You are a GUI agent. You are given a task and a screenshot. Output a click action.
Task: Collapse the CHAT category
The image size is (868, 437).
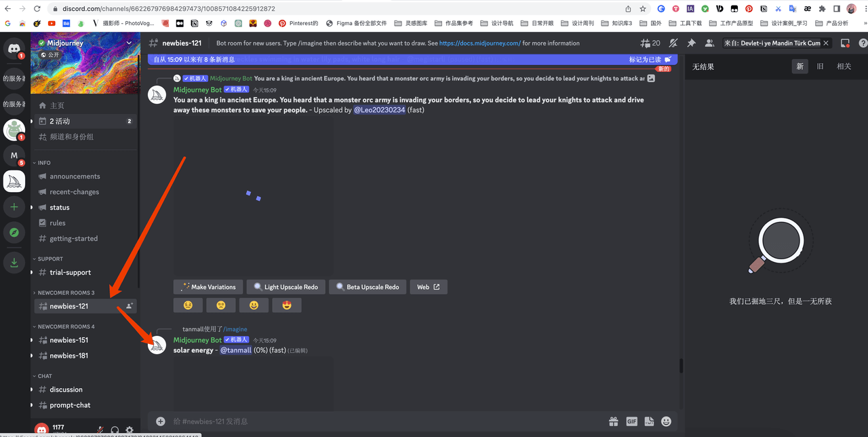[43, 376]
